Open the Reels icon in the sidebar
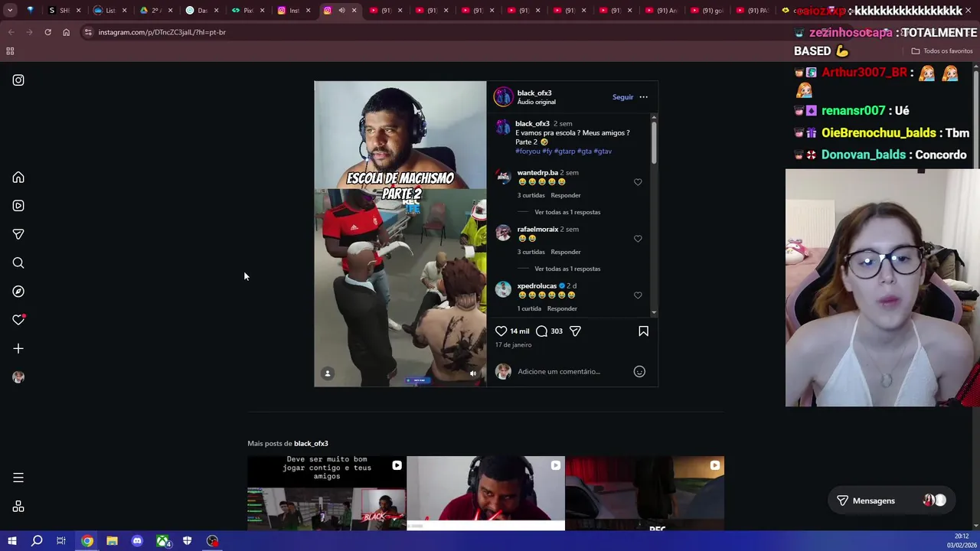 [18, 206]
